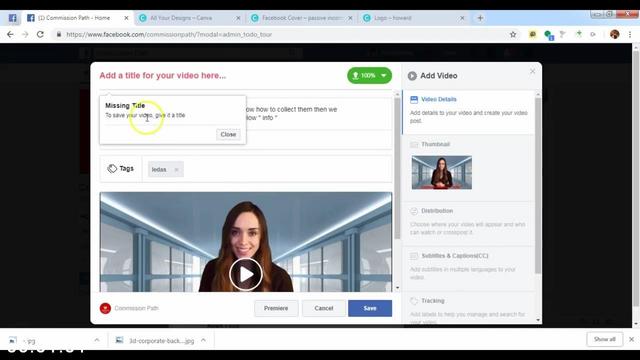
Task: Click the pinned Facebook tab
Action: [12, 18]
